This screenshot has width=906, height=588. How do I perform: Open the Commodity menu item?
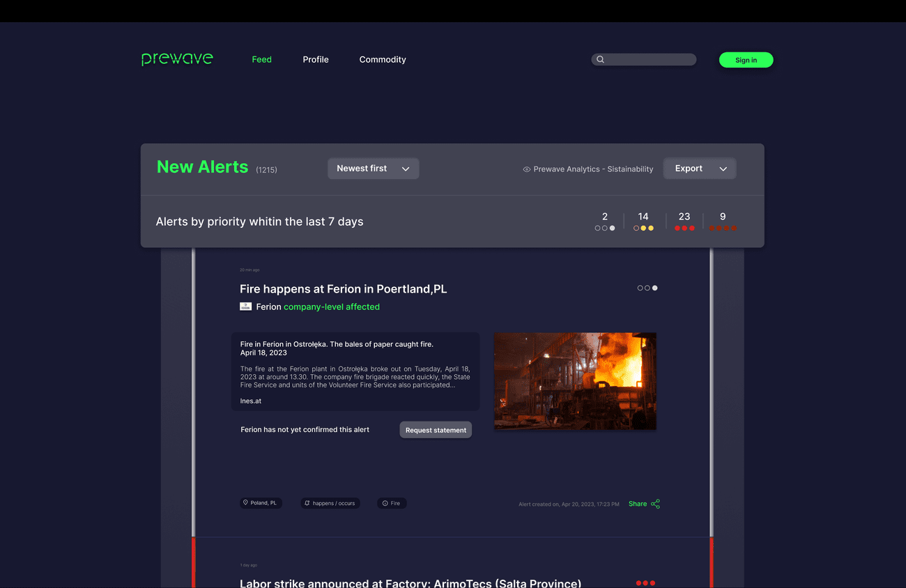coord(383,60)
